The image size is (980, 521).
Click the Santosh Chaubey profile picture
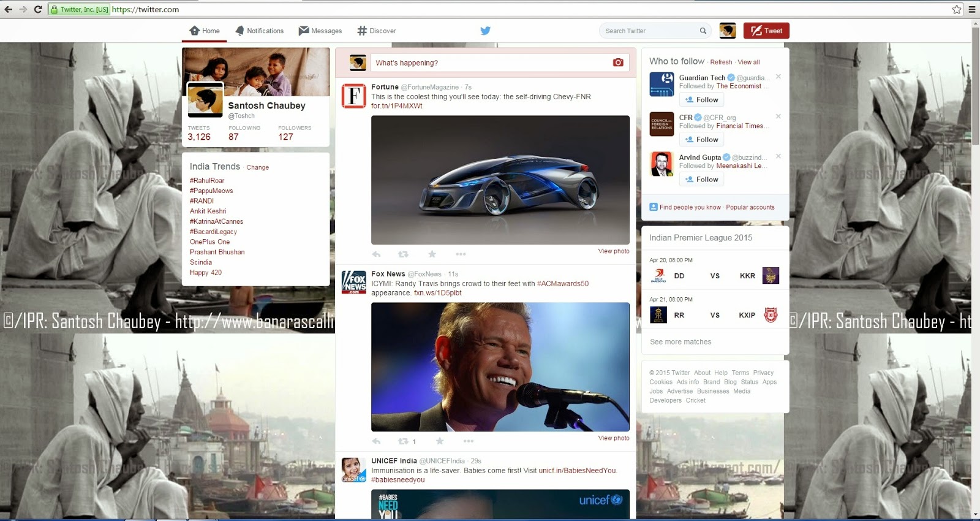coord(205,99)
